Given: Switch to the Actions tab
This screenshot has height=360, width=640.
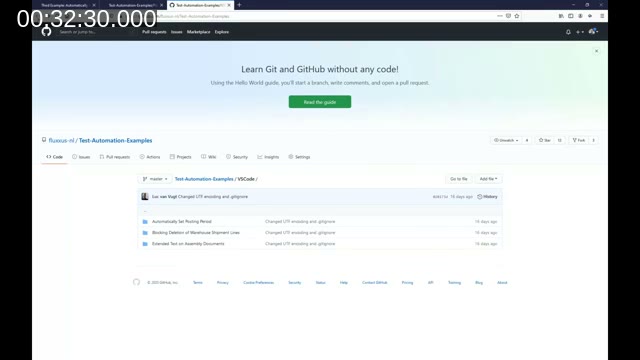Looking at the screenshot, I should click(150, 157).
